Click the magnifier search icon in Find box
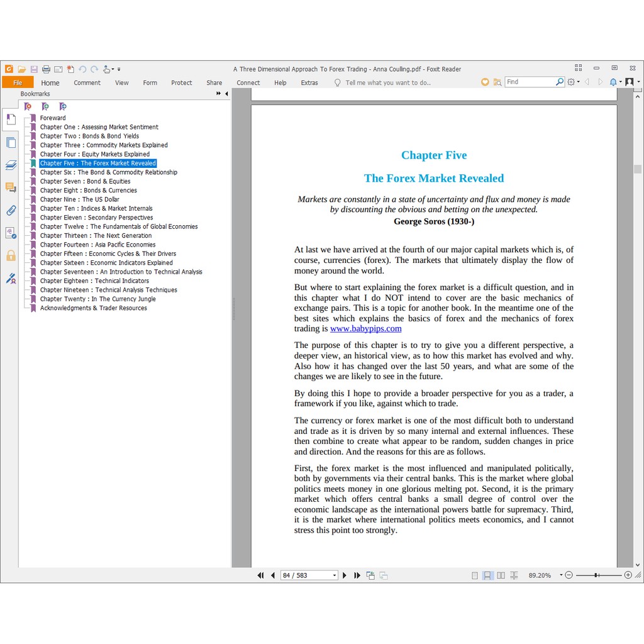Image resolution: width=644 pixels, height=644 pixels. coord(559,82)
